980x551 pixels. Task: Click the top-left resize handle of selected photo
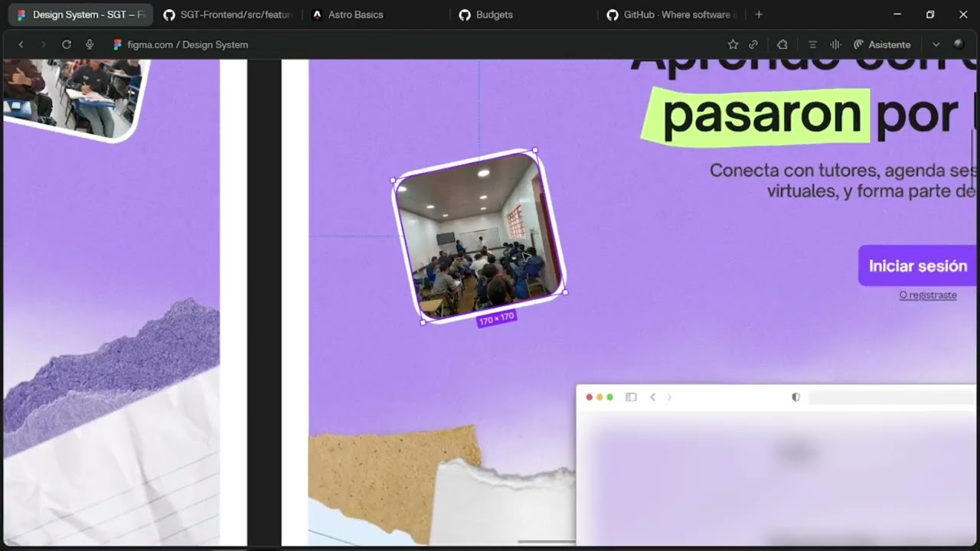[394, 181]
